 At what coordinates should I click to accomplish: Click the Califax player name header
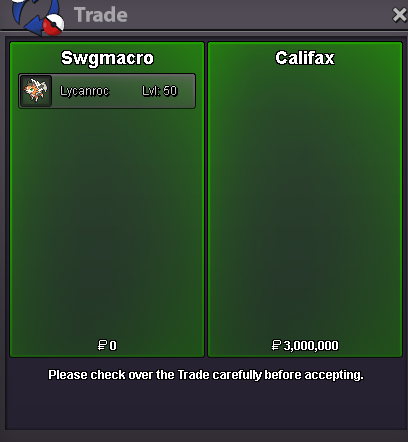pyautogui.click(x=305, y=58)
